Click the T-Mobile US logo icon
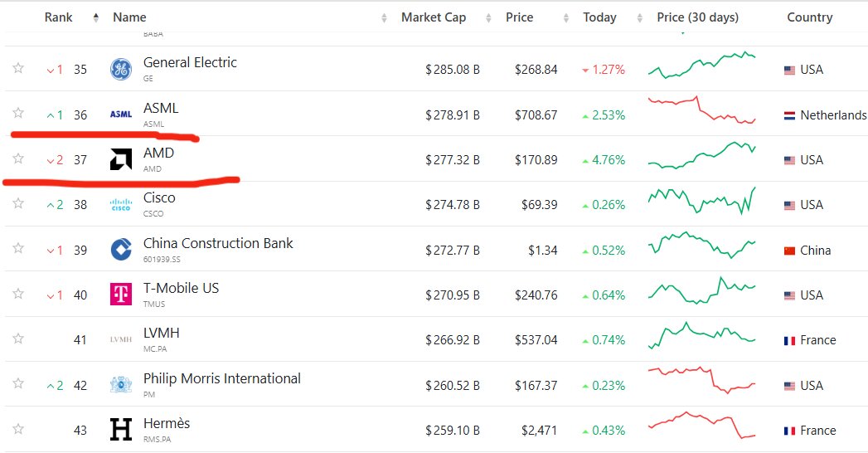Image resolution: width=868 pixels, height=453 pixels. [121, 295]
